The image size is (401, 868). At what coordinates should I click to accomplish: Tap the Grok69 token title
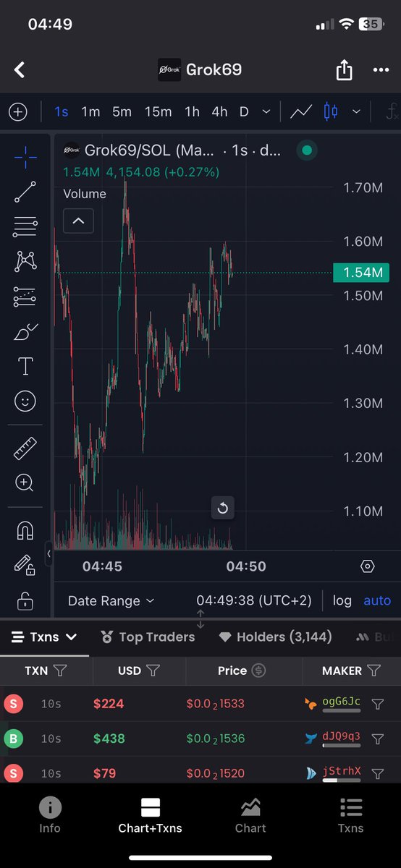pos(214,70)
